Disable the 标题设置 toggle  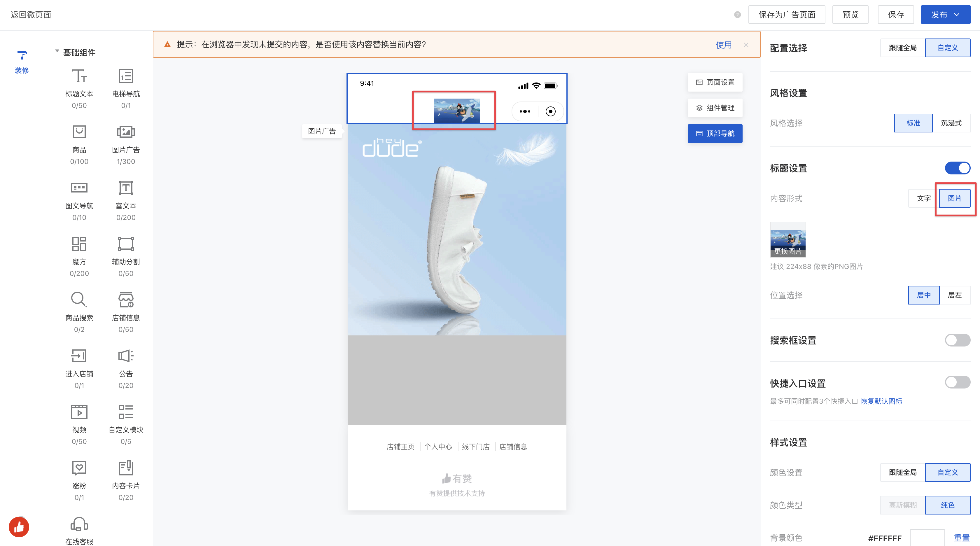point(957,168)
